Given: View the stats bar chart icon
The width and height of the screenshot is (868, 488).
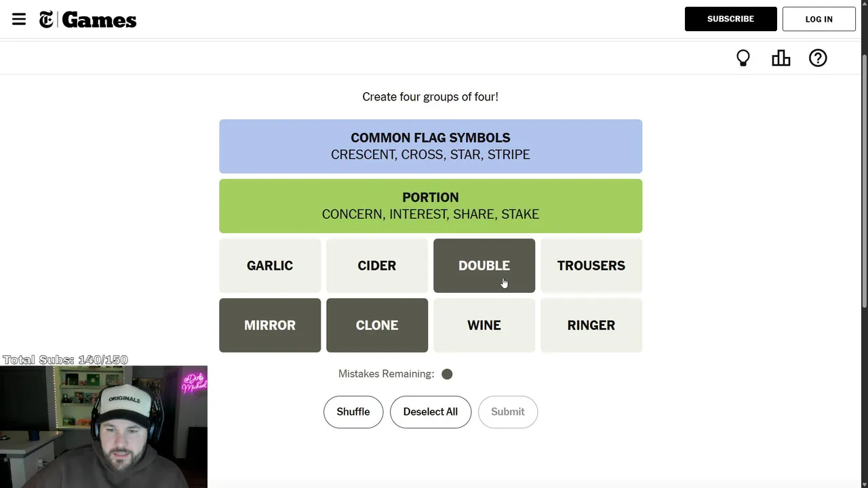Looking at the screenshot, I should [x=781, y=58].
